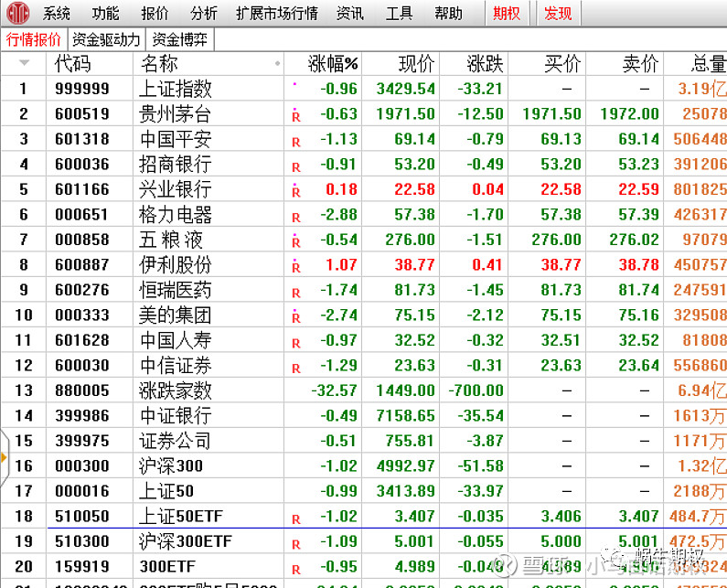Click the 发现 button

click(558, 14)
